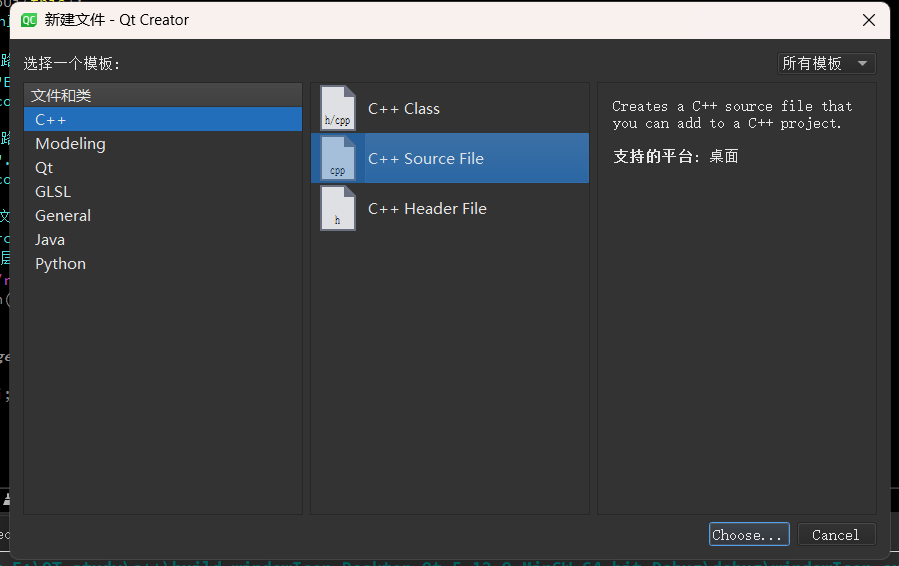Screen dimensions: 899x566
Task: Choose the C++ Source File template
Action: (450, 158)
